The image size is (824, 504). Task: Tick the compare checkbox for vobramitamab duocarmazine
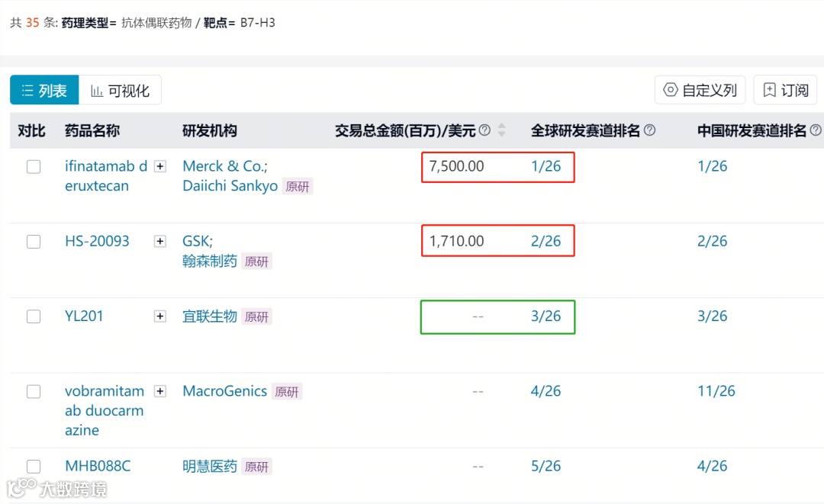tap(34, 392)
